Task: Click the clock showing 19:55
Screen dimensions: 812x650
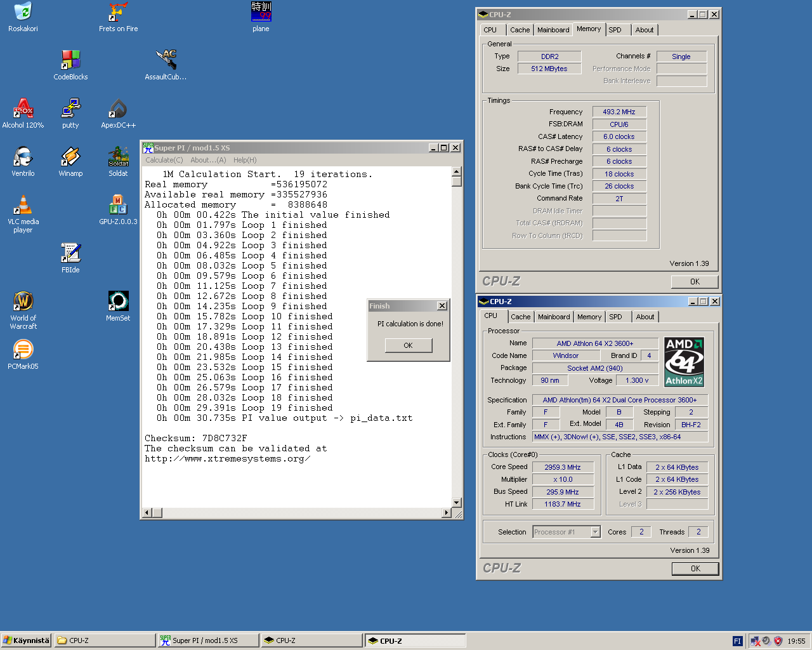Action: 796,641
